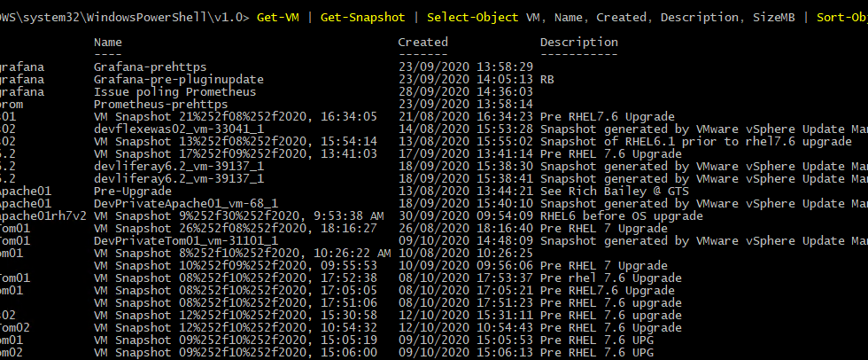Click the DevPrivateTom01_vm-31101_1 snapshot name
Image resolution: width=868 pixels, height=360 pixels.
[x=185, y=241]
